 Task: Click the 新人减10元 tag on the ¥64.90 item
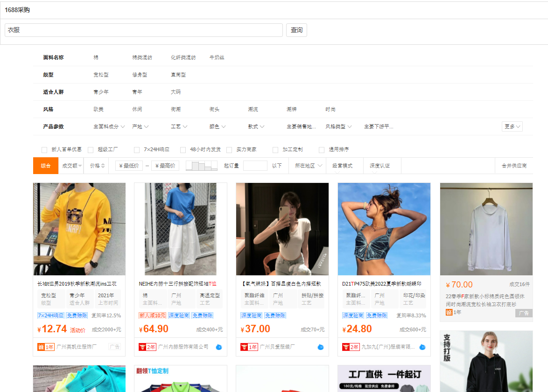pos(152,315)
